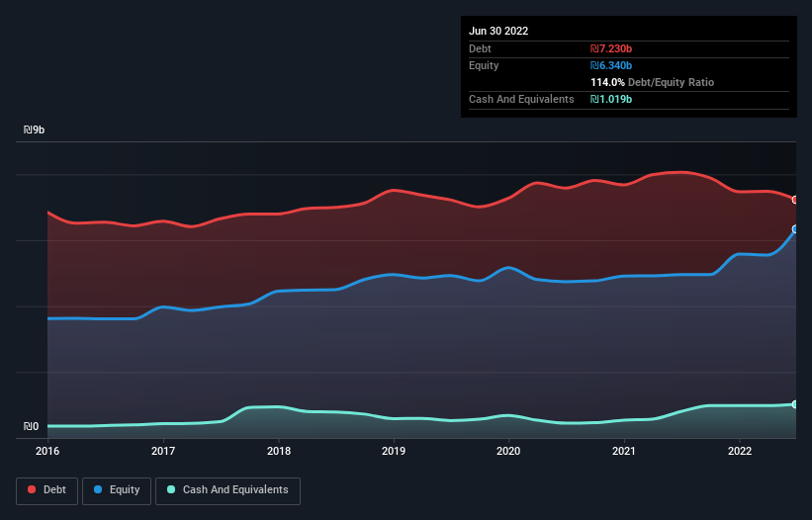
Task: Toggle the Cash And Equivalents legend button
Action: 227,490
